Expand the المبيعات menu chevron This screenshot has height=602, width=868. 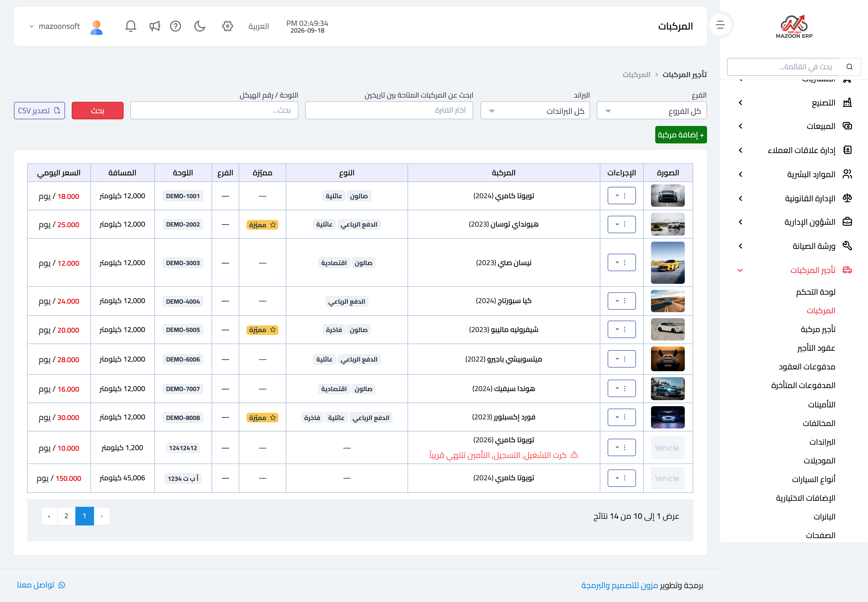[741, 126]
